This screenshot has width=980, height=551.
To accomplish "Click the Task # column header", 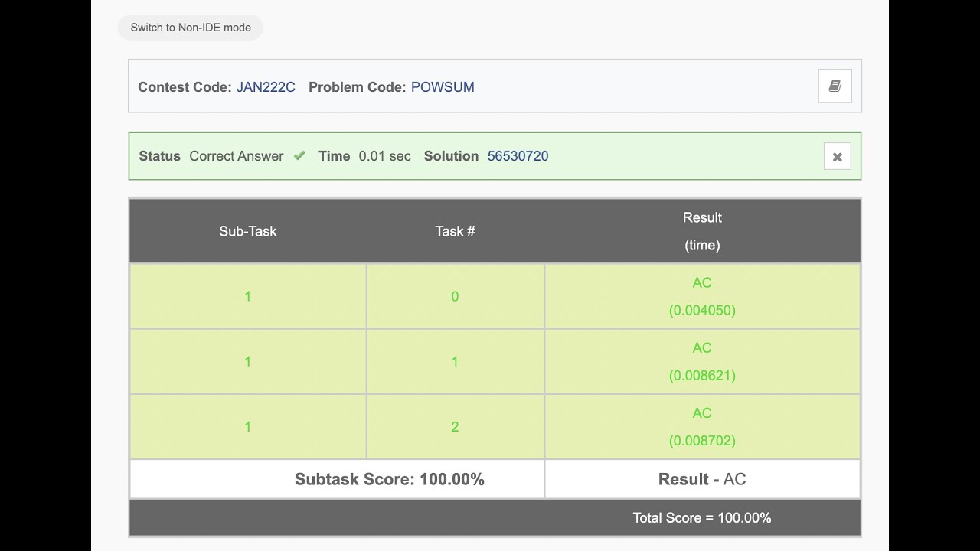I will (x=456, y=231).
